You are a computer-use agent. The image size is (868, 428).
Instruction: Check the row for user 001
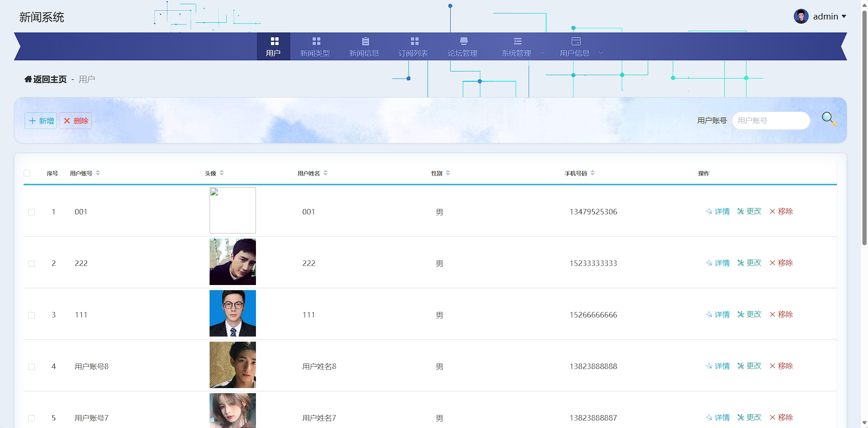pos(32,212)
